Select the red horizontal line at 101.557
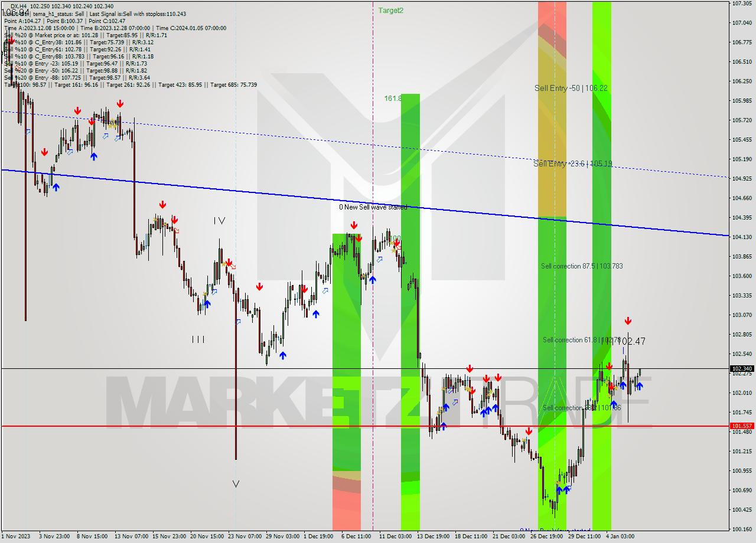This screenshot has height=543, width=756. click(x=365, y=426)
